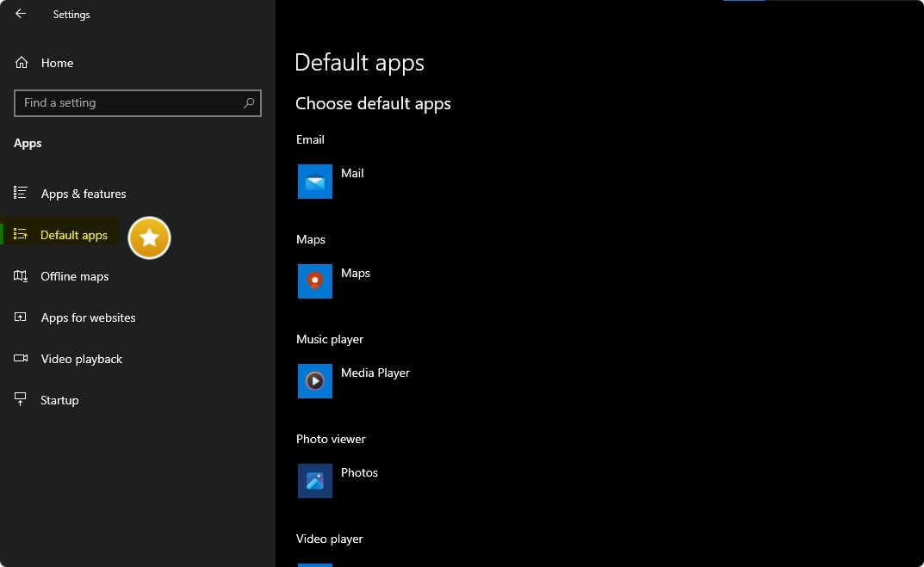
Task: Click the Photo viewer category label
Action: [331, 440]
